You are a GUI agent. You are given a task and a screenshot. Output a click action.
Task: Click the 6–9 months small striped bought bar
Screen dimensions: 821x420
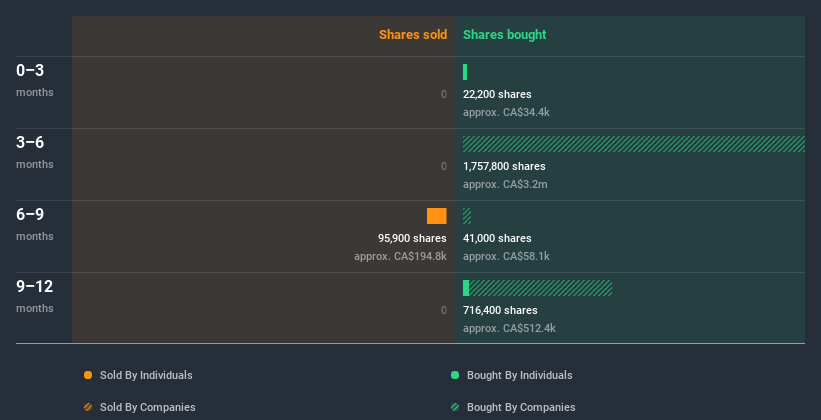[467, 216]
